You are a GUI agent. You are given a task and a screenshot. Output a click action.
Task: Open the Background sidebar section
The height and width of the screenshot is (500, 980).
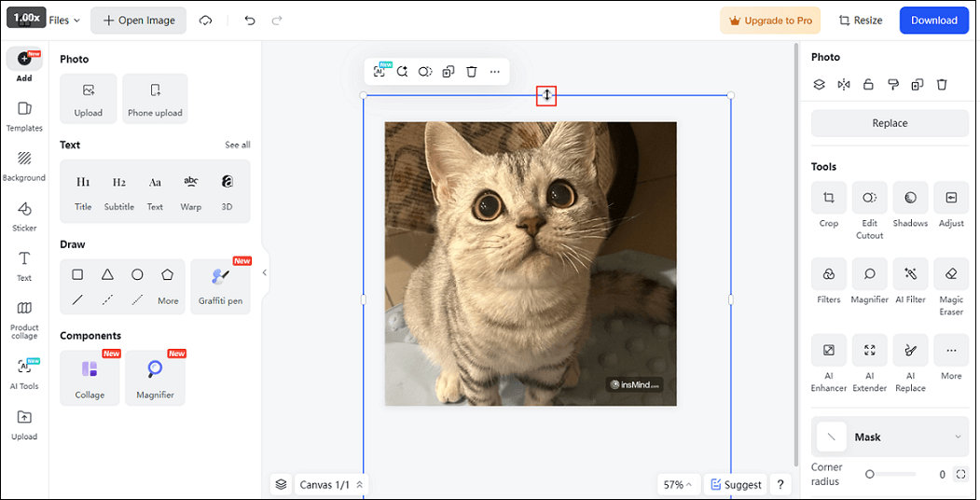click(24, 166)
